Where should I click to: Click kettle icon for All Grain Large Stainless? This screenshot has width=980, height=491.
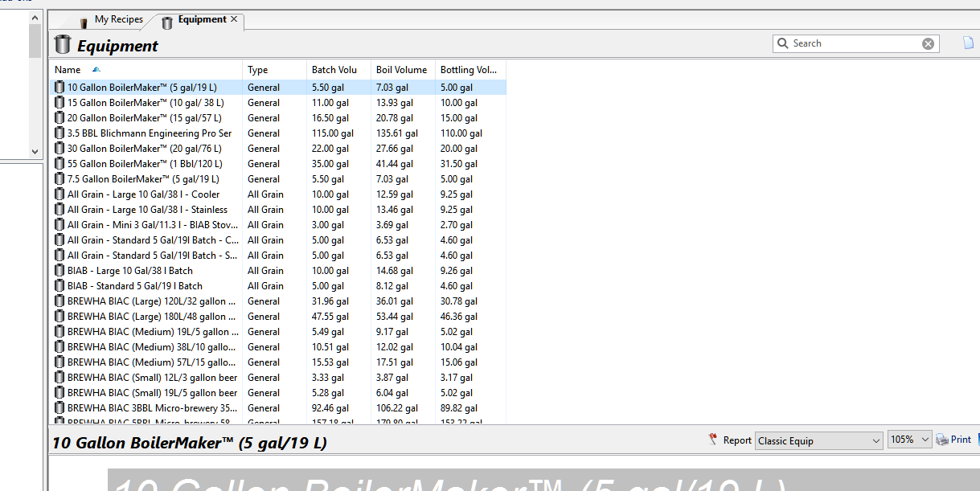click(x=59, y=210)
